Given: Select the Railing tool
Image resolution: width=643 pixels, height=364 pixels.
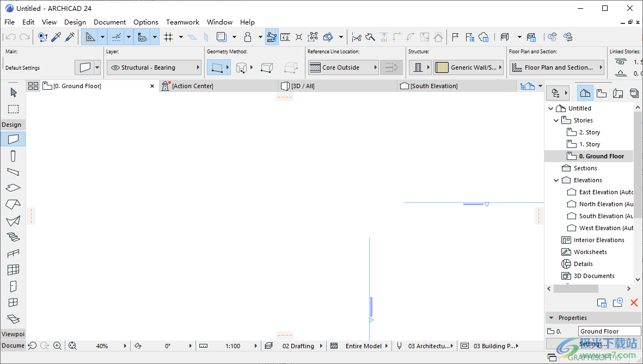Looking at the screenshot, I should pos(13,254).
